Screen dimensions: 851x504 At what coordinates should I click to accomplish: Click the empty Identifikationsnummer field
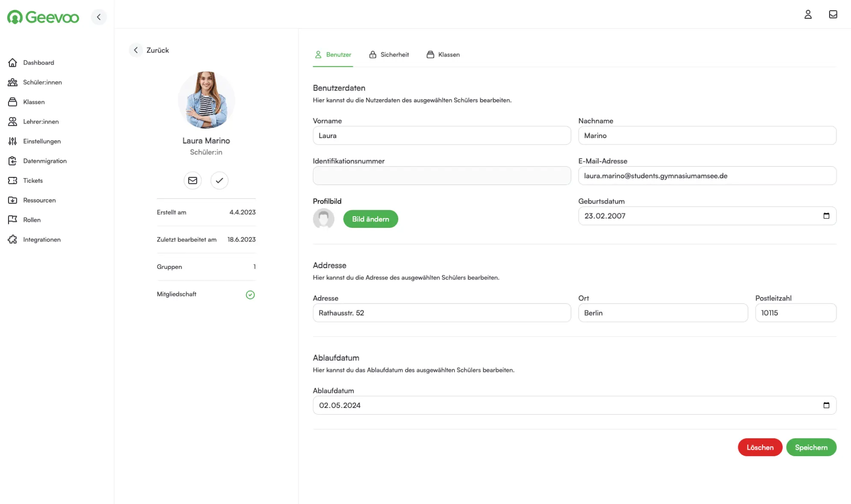(442, 176)
